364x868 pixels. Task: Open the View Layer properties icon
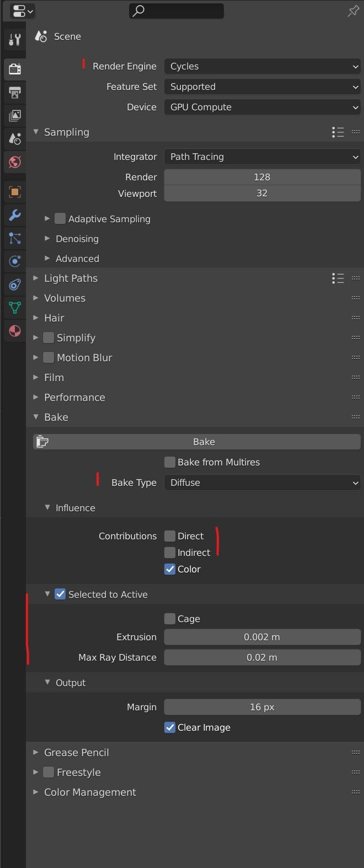(x=14, y=116)
